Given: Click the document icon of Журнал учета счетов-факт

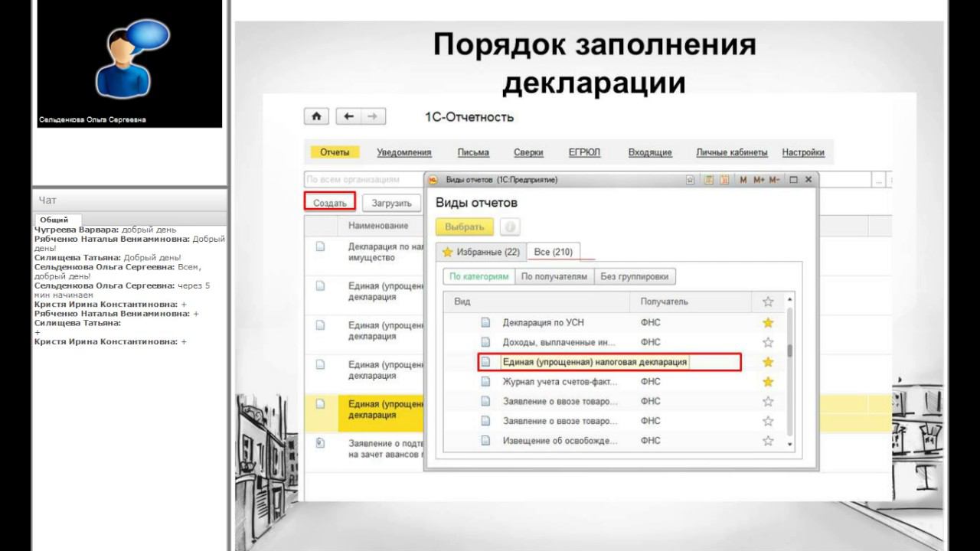Looking at the screenshot, I should (x=485, y=381).
